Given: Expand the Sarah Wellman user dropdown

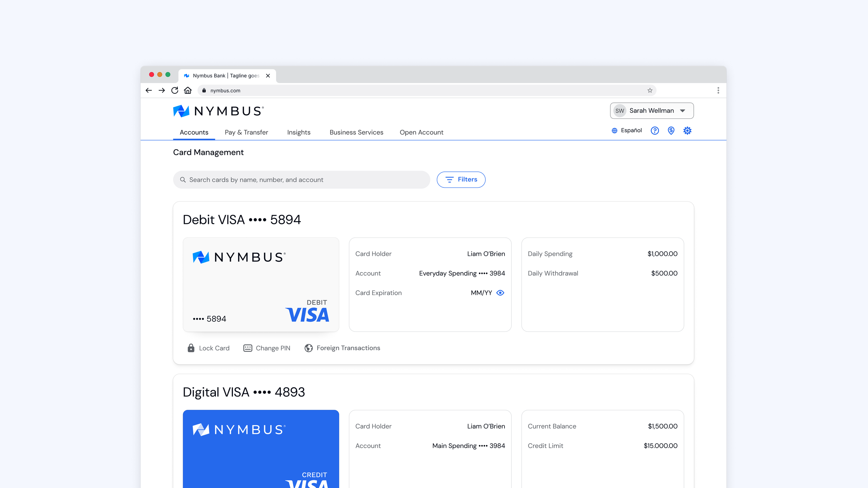Looking at the screenshot, I should point(651,111).
